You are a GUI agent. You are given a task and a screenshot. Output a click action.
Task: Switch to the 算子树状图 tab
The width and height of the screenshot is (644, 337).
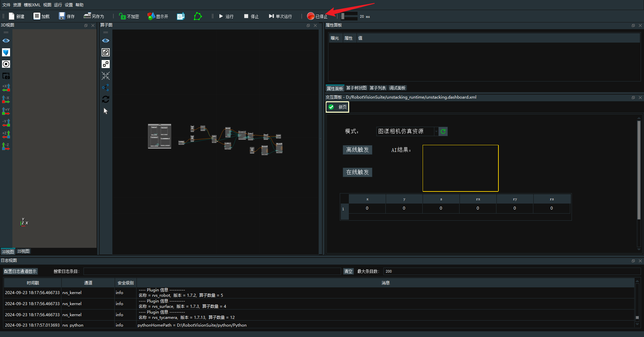coord(356,88)
